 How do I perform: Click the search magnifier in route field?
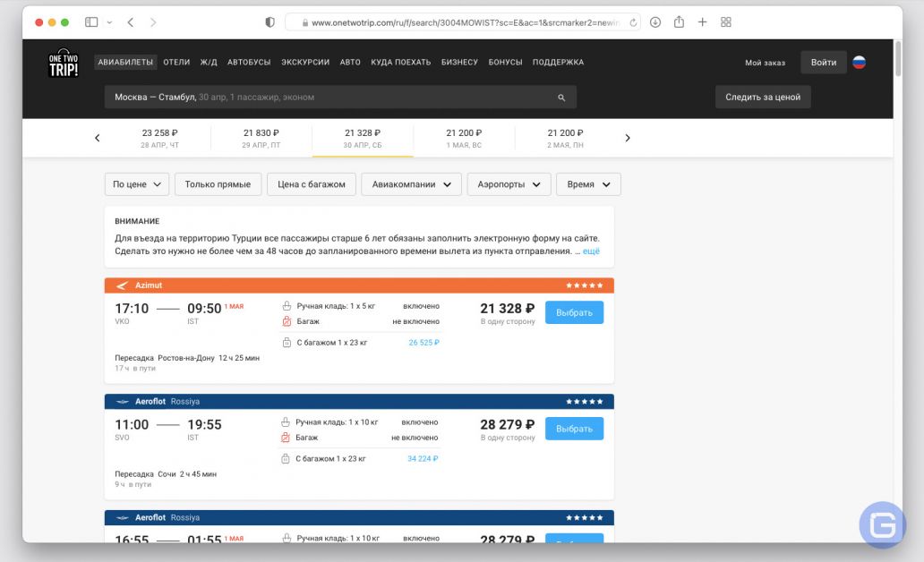pyautogui.click(x=561, y=98)
